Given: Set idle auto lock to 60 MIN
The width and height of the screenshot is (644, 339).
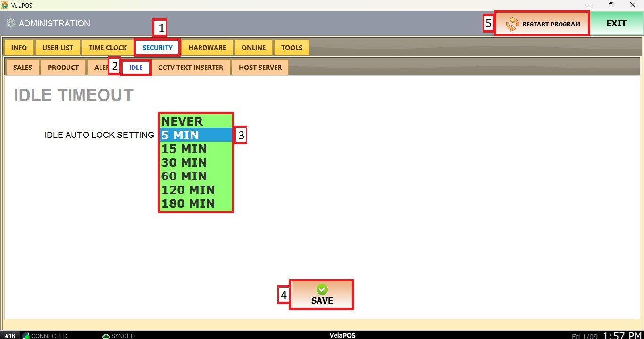Looking at the screenshot, I should coord(195,176).
